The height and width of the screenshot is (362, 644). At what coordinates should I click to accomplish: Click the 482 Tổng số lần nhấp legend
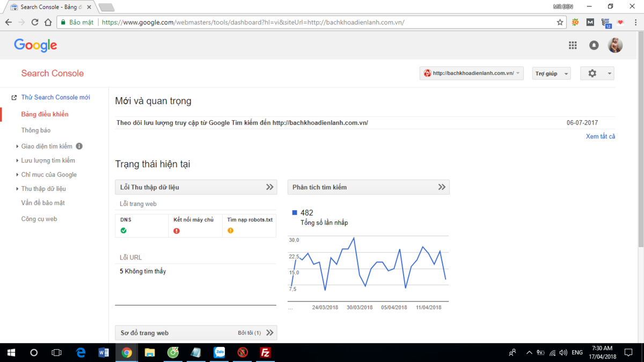(319, 217)
